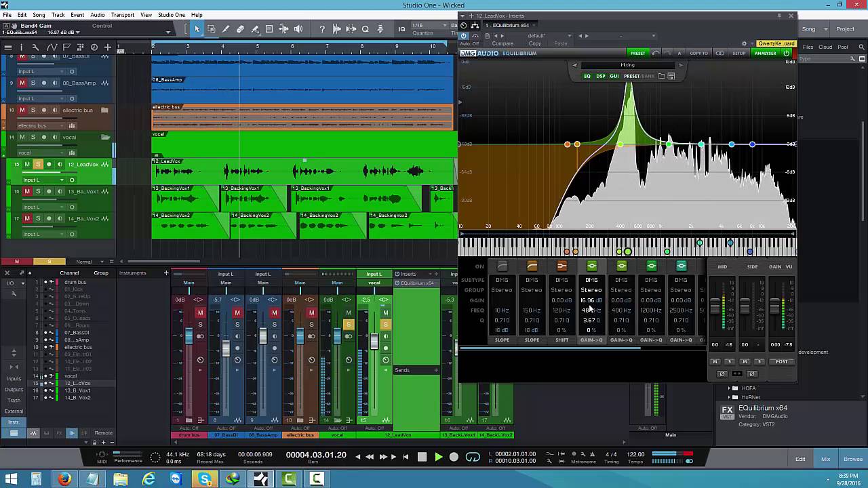
Task: Click the 12_LeadVox audio clip
Action: click(303, 171)
